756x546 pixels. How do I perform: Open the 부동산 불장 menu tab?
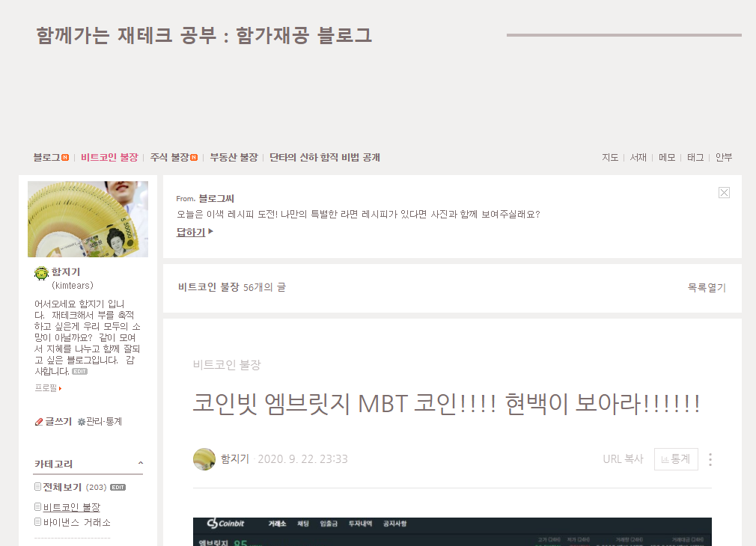pyautogui.click(x=234, y=158)
